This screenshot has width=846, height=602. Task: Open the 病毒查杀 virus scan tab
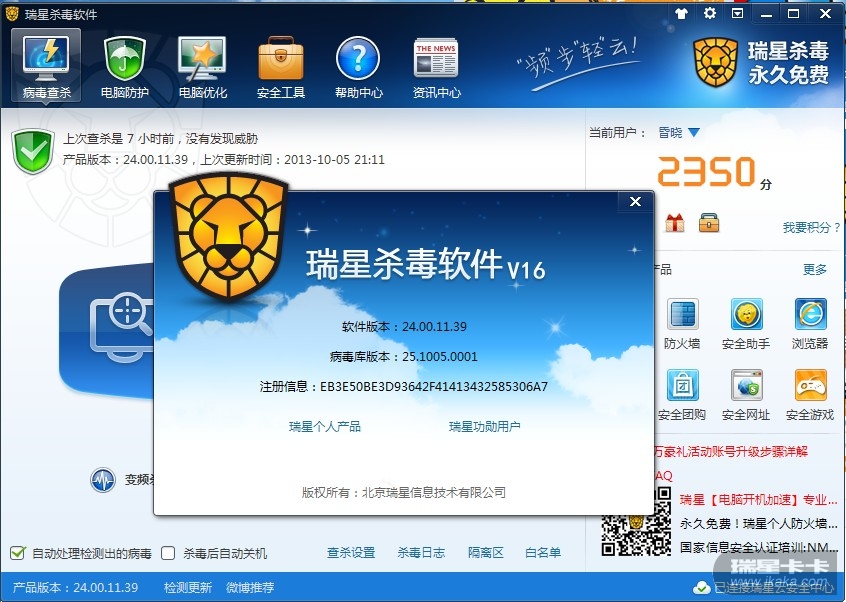point(46,66)
